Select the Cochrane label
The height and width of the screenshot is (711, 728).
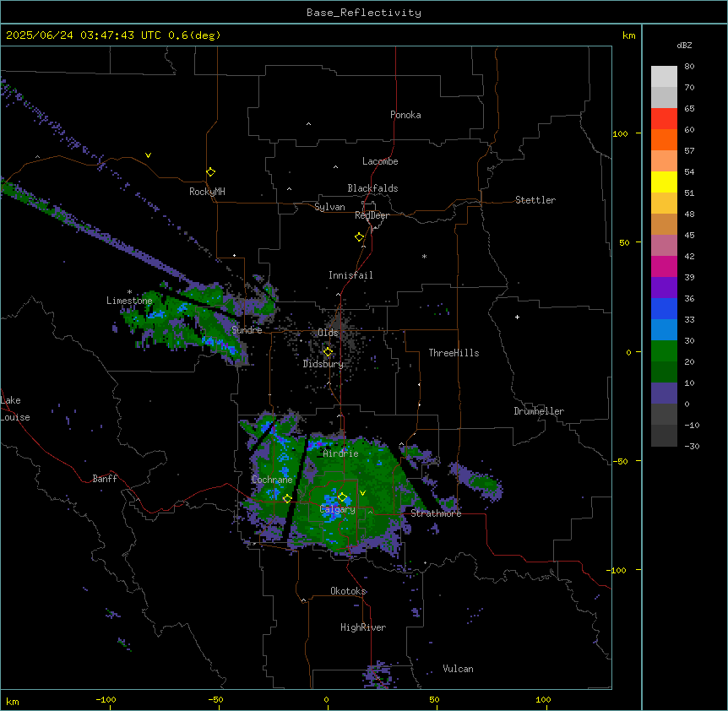coord(272,480)
